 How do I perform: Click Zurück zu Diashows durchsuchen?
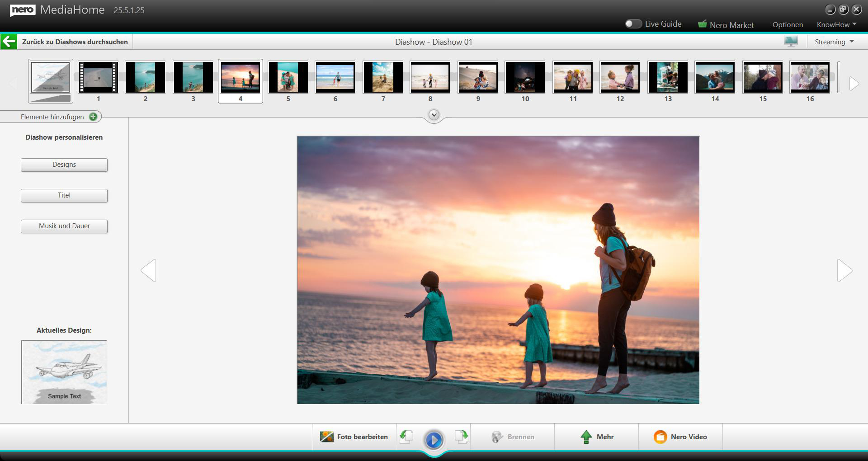(x=75, y=42)
